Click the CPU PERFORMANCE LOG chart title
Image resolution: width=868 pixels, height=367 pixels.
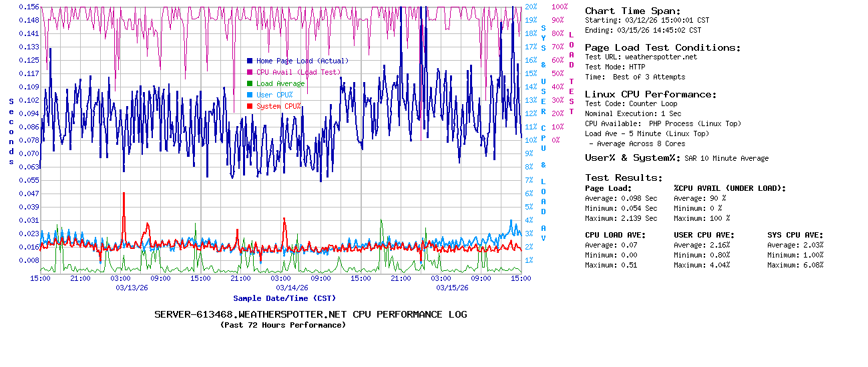[310, 314]
